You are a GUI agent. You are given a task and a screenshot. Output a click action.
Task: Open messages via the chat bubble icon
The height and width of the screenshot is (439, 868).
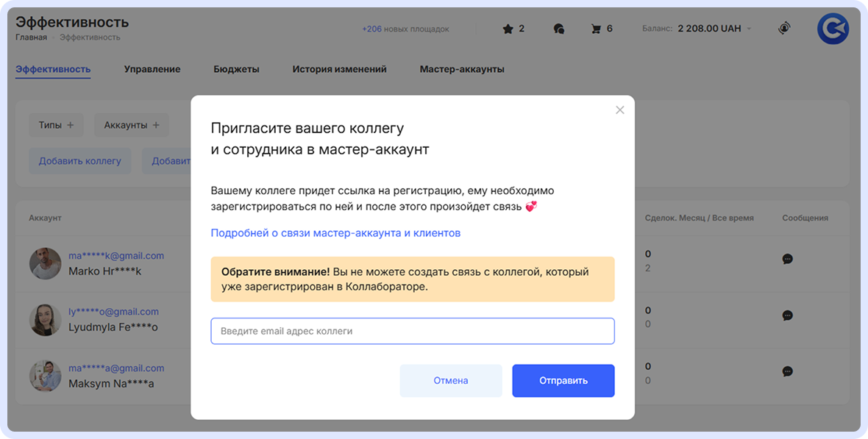[x=559, y=28]
